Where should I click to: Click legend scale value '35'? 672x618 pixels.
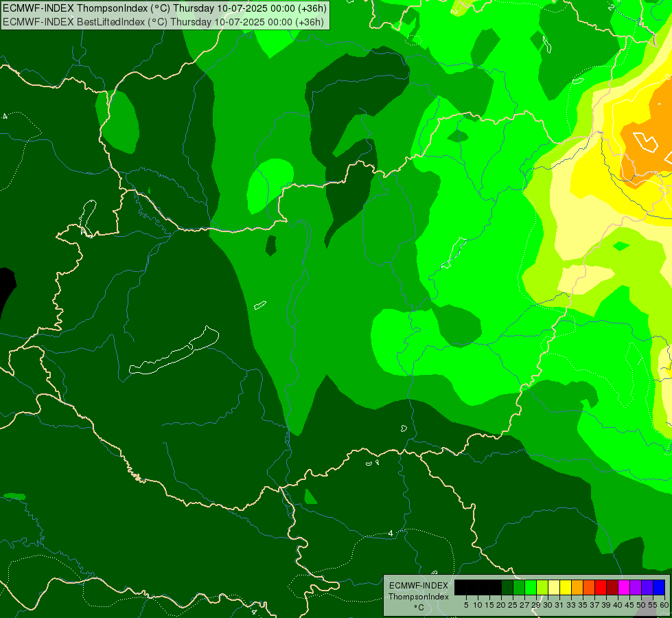pyautogui.click(x=583, y=605)
